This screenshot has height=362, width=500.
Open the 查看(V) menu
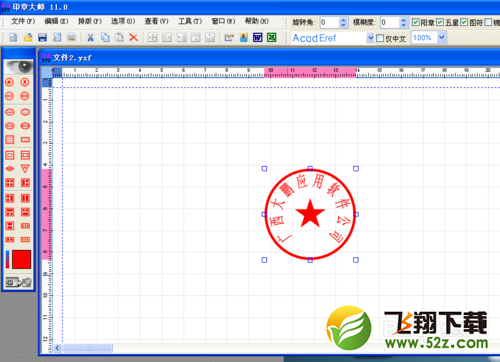(x=156, y=21)
